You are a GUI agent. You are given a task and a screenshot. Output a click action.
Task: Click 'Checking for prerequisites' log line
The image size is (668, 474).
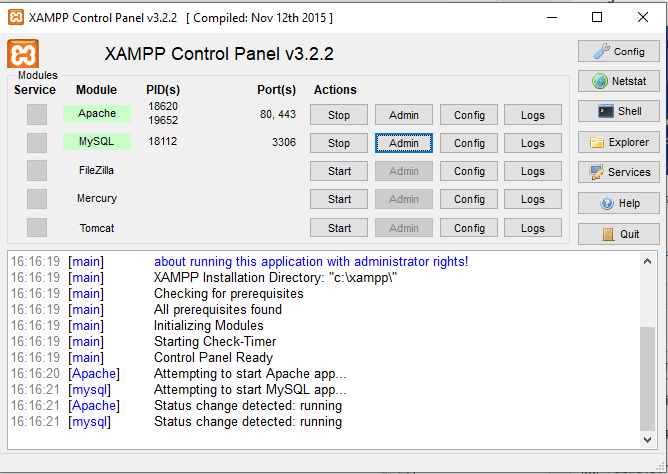point(228,293)
